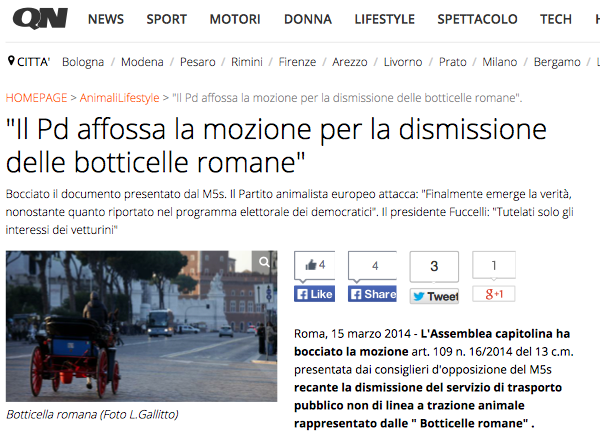Open the LIFESTYLE menu section

pos(385,19)
